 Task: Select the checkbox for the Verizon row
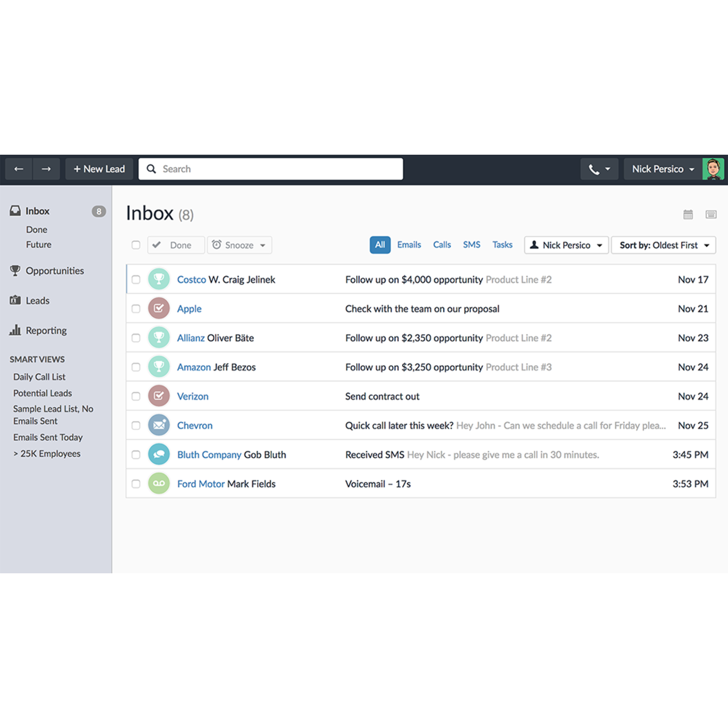136,396
